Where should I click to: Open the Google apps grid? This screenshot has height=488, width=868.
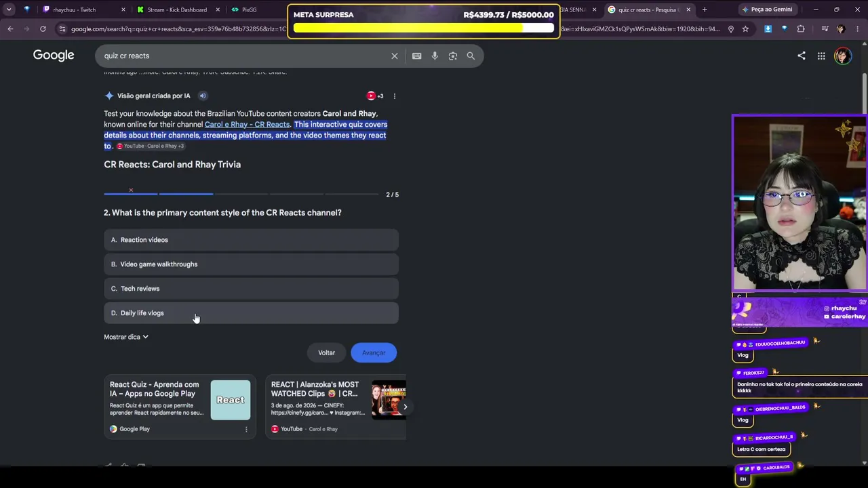pos(821,56)
